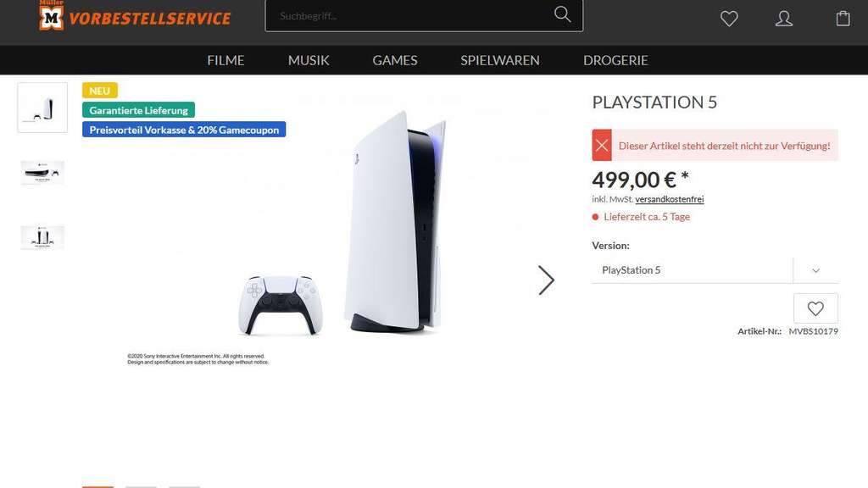The width and height of the screenshot is (868, 488).
Task: Open the FILME menu
Action: (225, 60)
